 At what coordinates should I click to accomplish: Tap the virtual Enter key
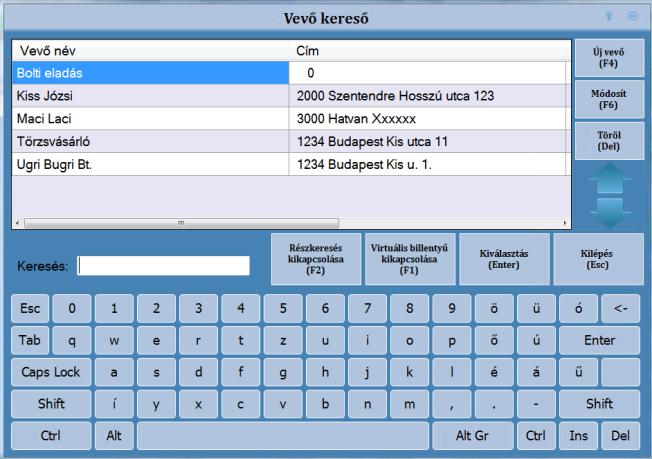[x=599, y=341]
